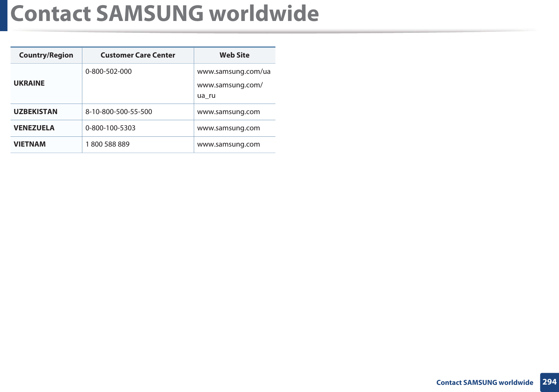Open the Uzbekistan www.samsung.com link
The image size is (559, 392).
[x=228, y=112]
